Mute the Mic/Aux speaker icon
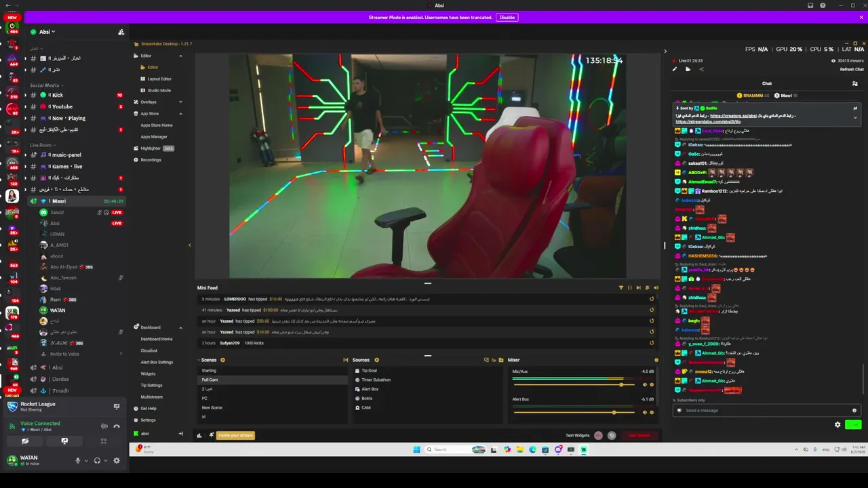 point(644,385)
